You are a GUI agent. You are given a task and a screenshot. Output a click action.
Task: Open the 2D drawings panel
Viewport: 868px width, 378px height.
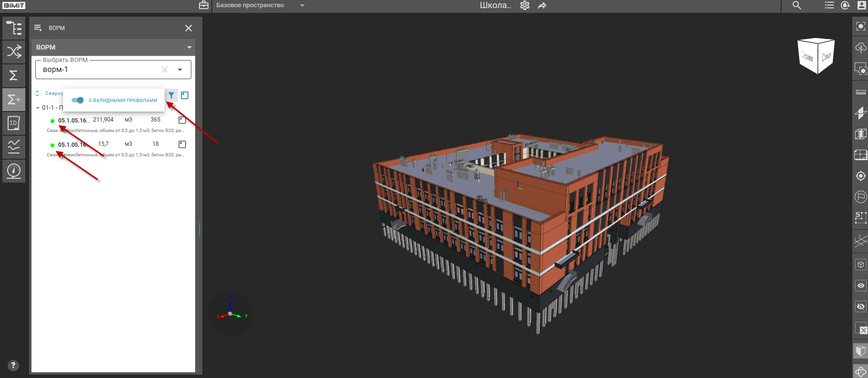tap(14, 123)
